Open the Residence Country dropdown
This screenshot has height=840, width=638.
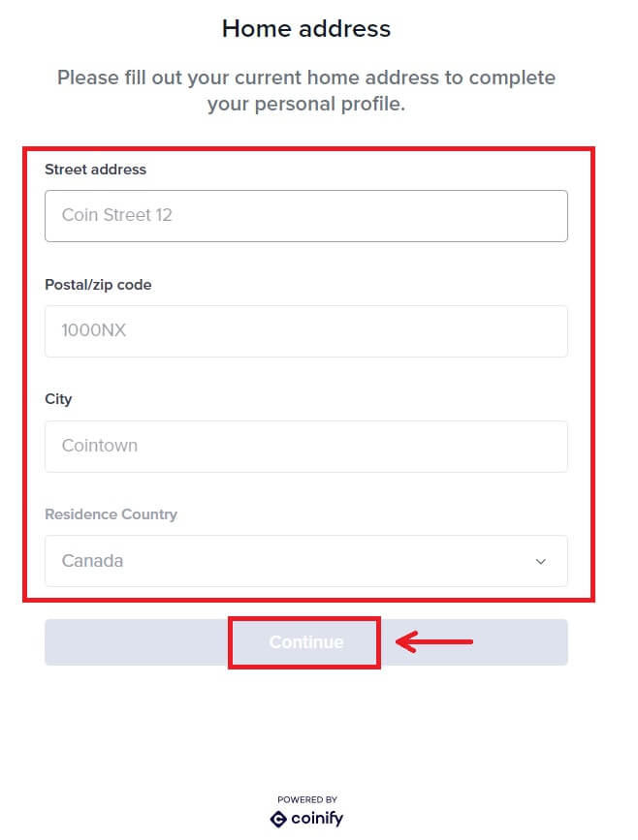tap(306, 561)
